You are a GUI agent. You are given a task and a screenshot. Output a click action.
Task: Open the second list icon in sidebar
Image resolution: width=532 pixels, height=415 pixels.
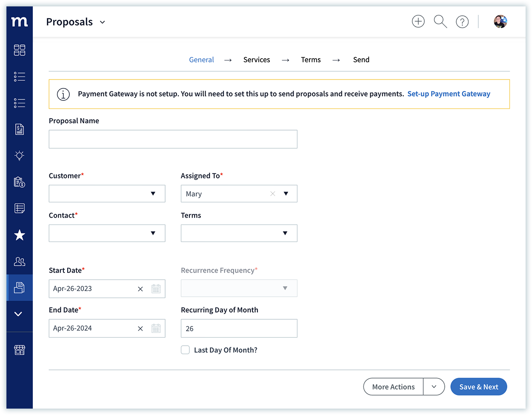pos(20,103)
